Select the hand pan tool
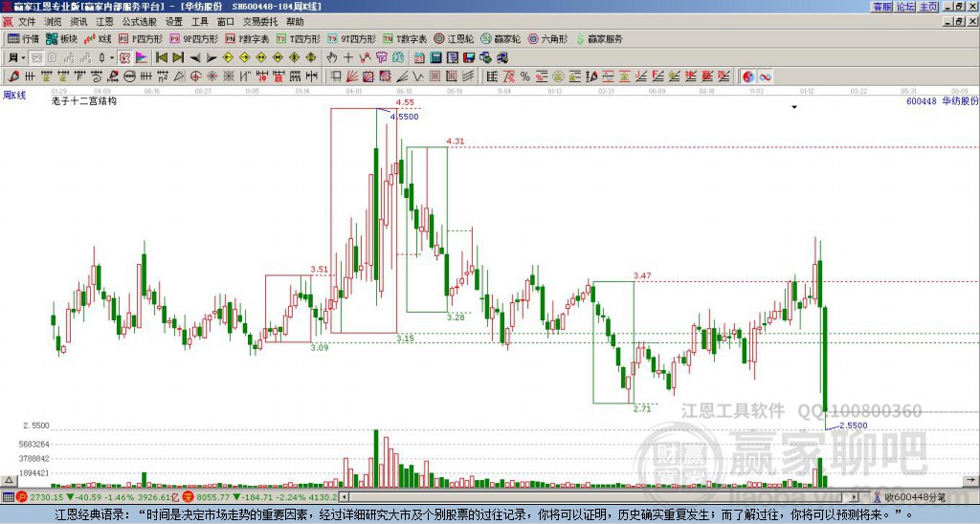The image size is (980, 524). pos(332,58)
